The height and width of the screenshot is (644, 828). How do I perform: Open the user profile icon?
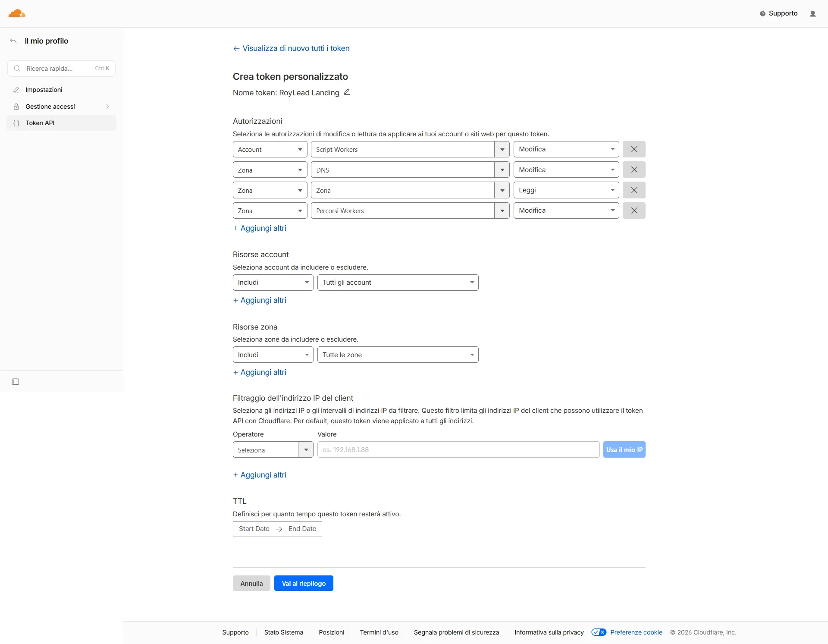point(813,14)
